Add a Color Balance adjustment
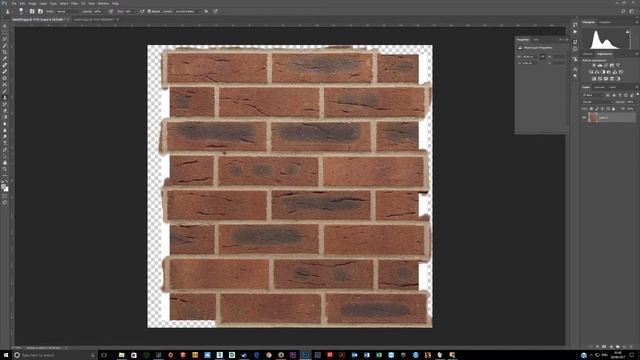Screen dimensions: 640x360 pos(597,72)
